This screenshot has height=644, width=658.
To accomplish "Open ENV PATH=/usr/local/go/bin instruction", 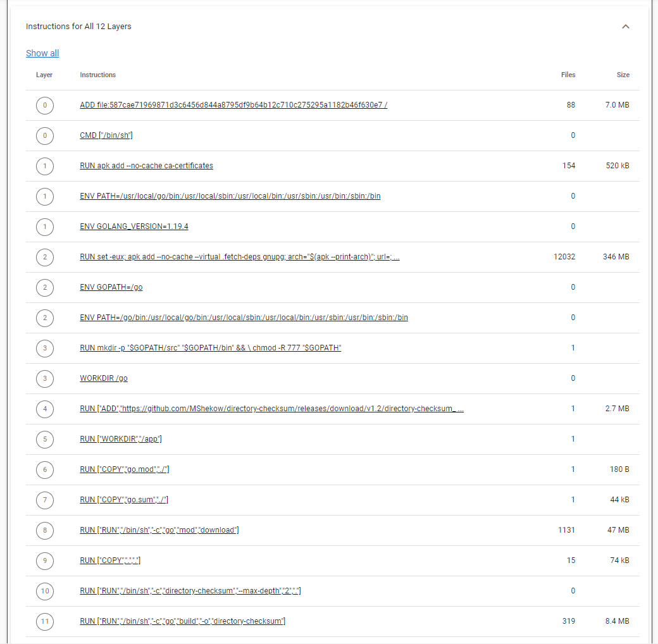I will [x=230, y=196].
